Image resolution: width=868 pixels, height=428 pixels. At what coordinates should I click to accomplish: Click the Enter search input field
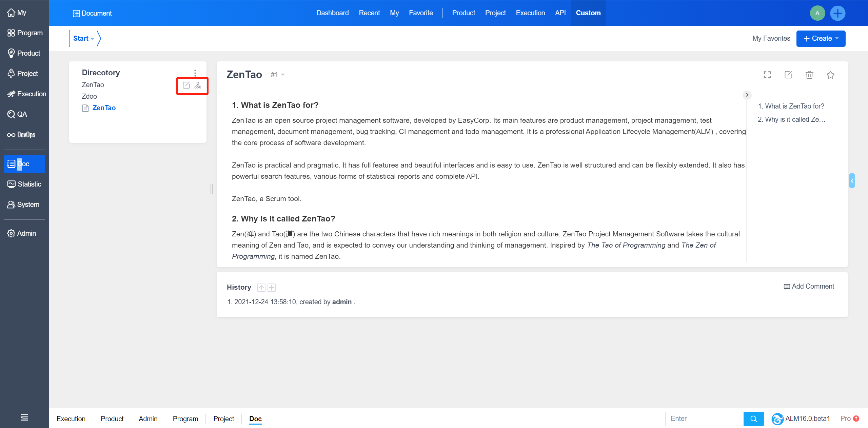(704, 419)
